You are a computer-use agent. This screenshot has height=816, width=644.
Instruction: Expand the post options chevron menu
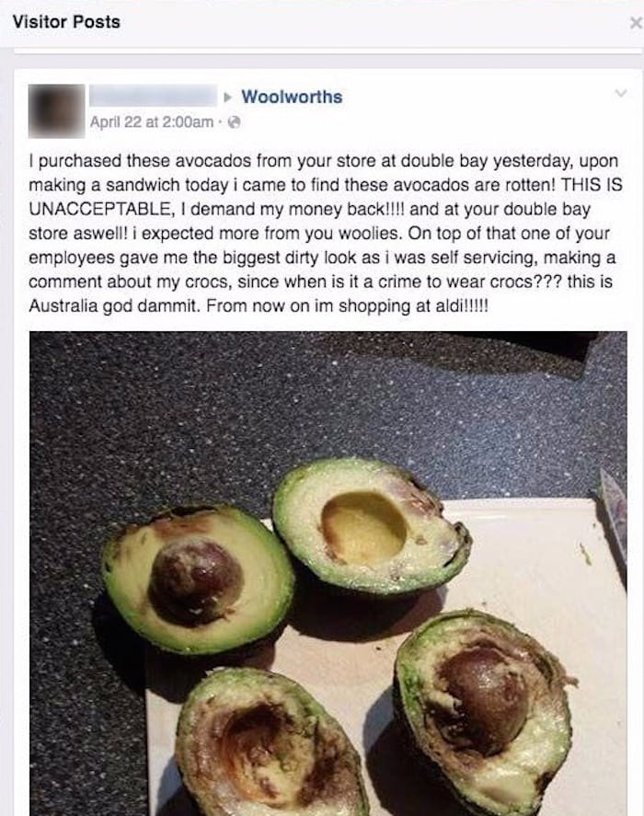pyautogui.click(x=620, y=93)
